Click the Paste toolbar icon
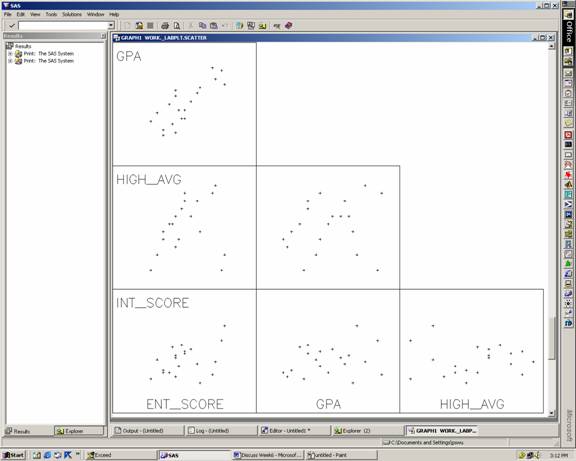The width and height of the screenshot is (576, 461). (x=214, y=25)
